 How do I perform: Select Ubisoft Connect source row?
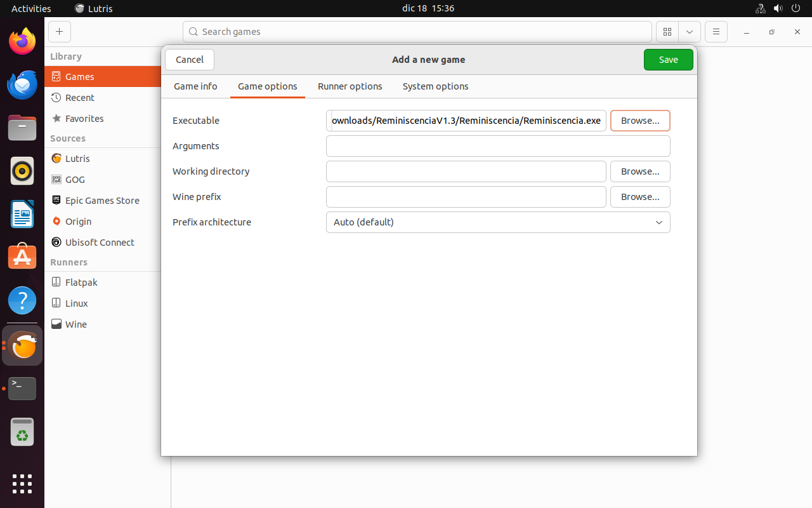coord(103,242)
